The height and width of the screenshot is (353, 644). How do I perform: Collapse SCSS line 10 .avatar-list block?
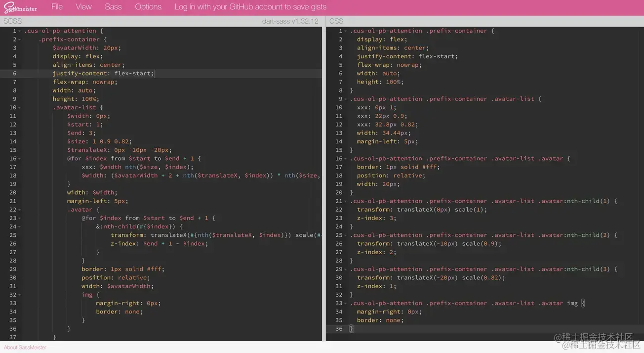[20, 107]
